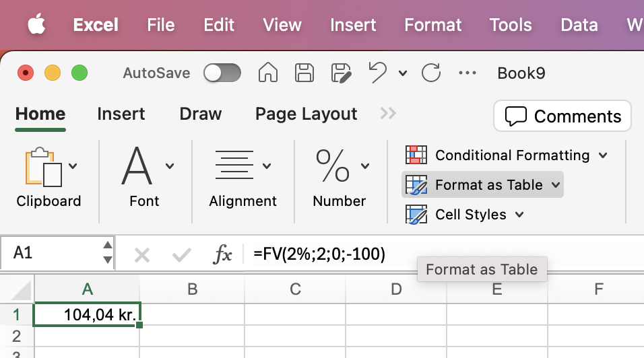This screenshot has height=358, width=644.
Task: Open the Conditional Formatting dropdown arrow
Action: click(603, 155)
